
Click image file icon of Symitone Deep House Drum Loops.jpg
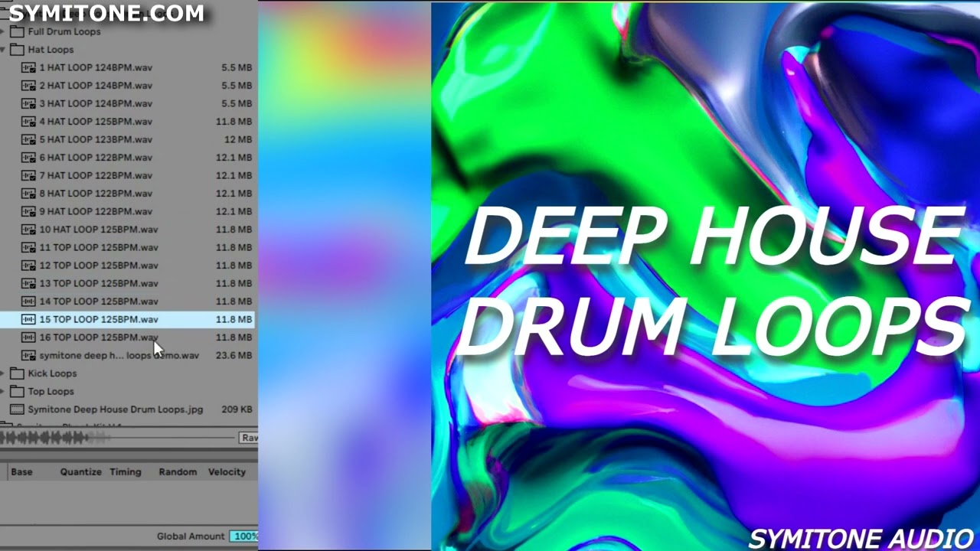tap(17, 409)
